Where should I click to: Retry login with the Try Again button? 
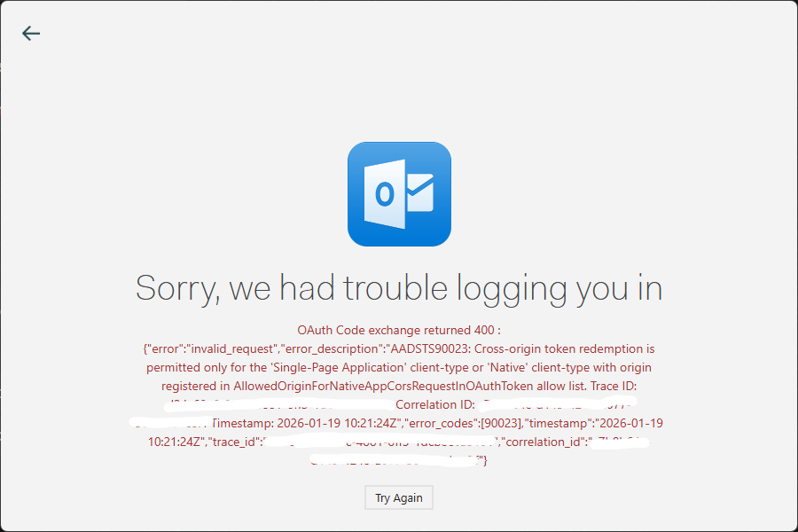tap(399, 498)
